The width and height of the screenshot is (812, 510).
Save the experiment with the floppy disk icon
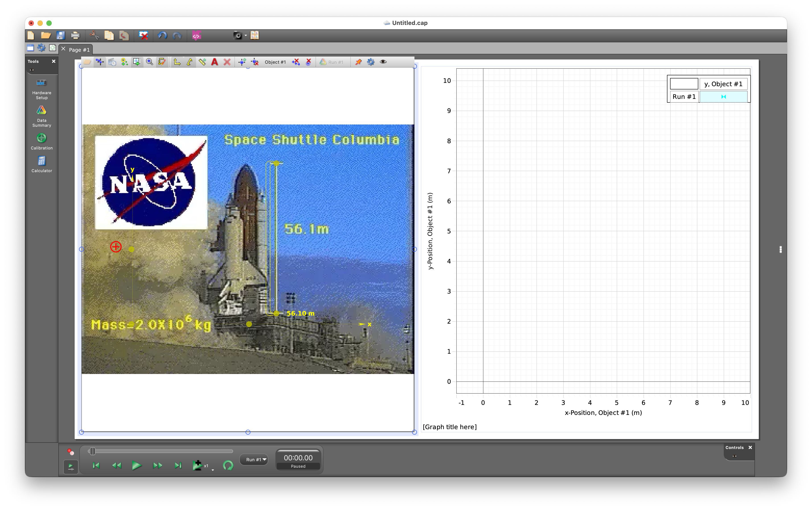[60, 35]
